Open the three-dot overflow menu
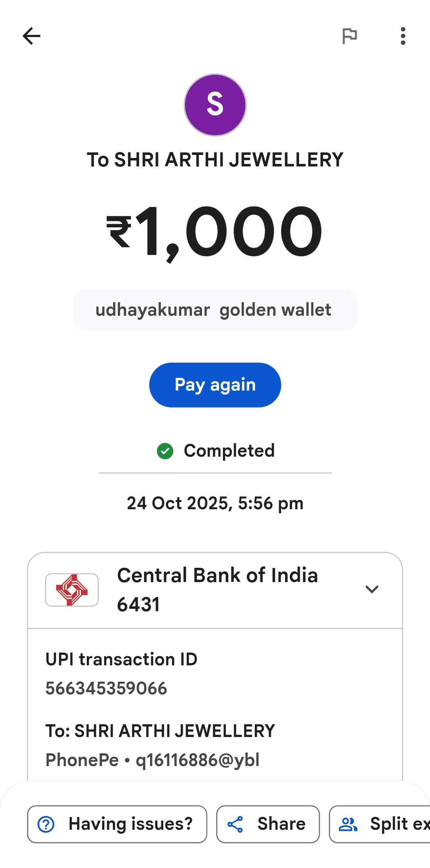The height and width of the screenshot is (868, 430). point(403,36)
